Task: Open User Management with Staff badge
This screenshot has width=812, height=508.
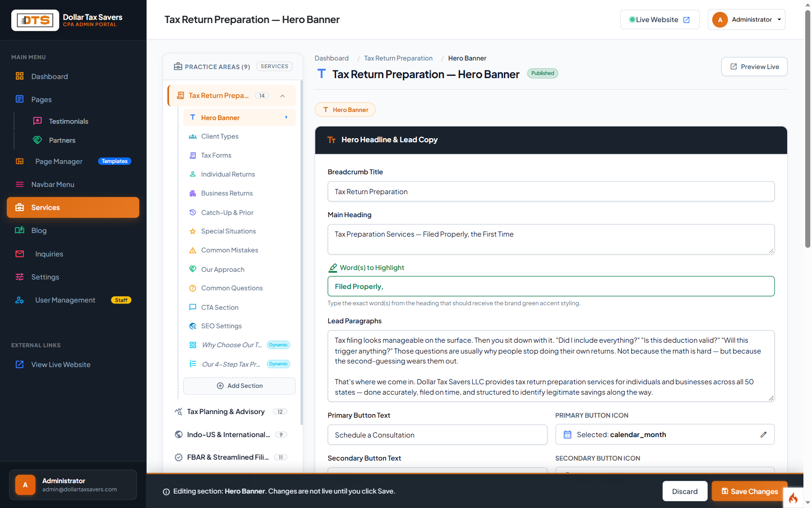Action: (73, 300)
